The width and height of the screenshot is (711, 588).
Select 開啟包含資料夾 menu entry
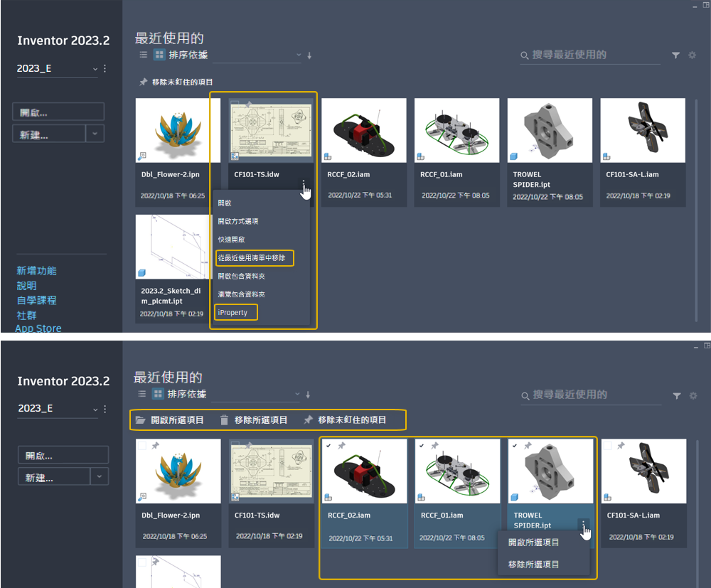(x=241, y=276)
